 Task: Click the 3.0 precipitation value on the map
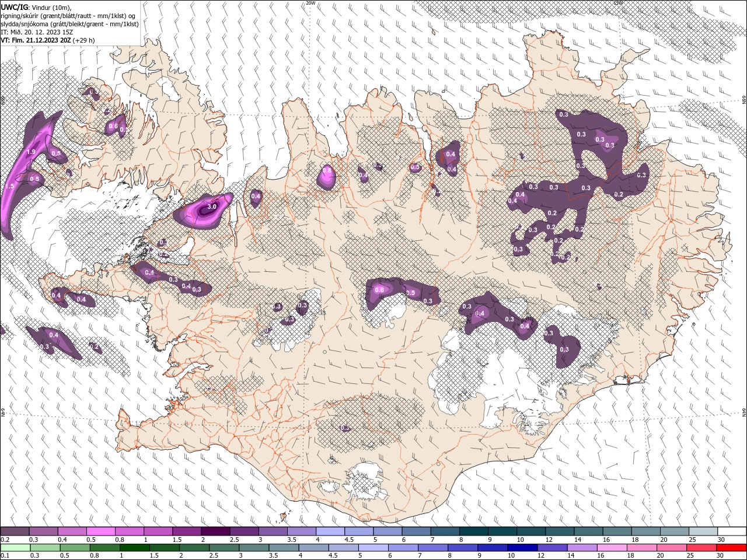tap(212, 206)
